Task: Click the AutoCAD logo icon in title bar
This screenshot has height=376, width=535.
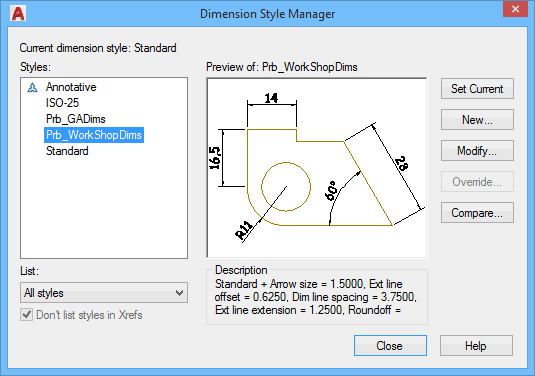Action: (x=18, y=14)
